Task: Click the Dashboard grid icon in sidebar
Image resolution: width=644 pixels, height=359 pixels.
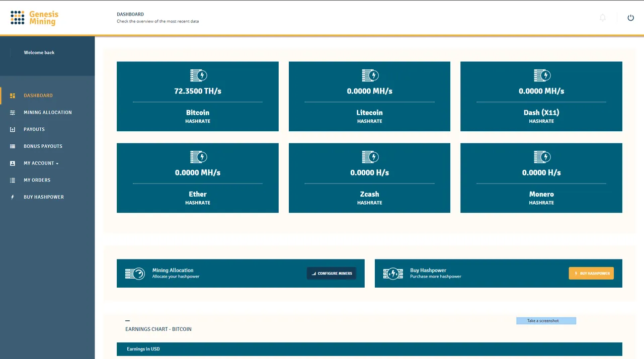Action: click(x=13, y=96)
